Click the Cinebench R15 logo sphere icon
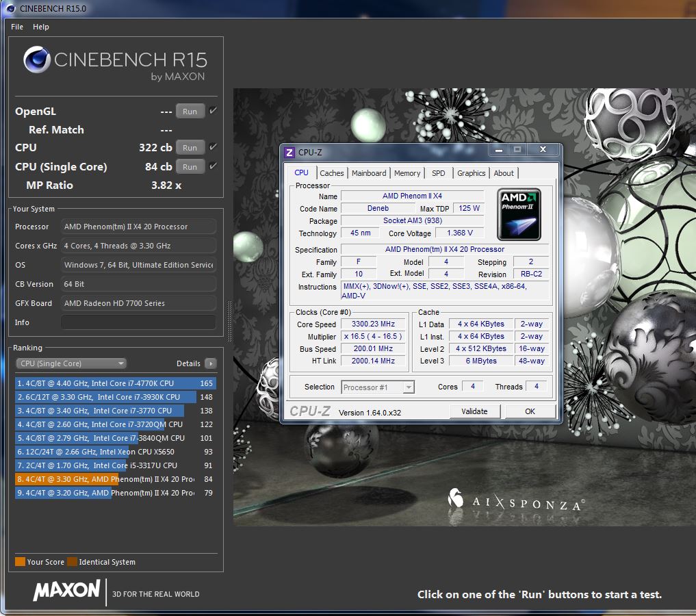 pyautogui.click(x=37, y=60)
